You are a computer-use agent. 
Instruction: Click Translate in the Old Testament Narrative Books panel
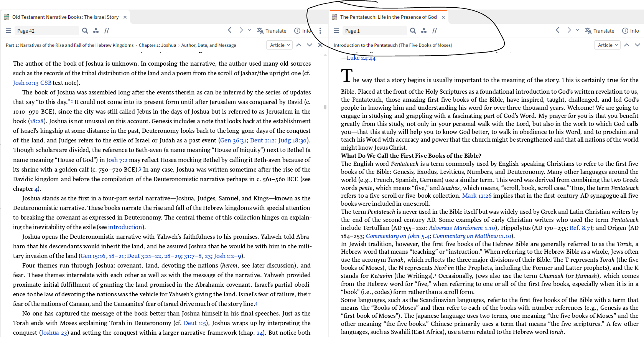pyautogui.click(x=272, y=31)
